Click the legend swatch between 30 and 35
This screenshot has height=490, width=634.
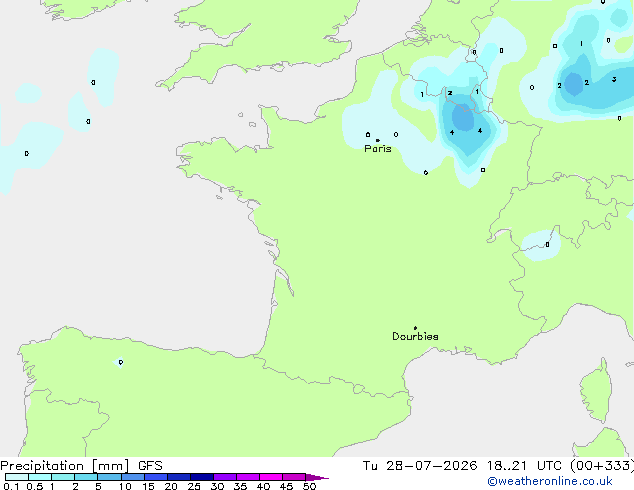click(x=225, y=477)
